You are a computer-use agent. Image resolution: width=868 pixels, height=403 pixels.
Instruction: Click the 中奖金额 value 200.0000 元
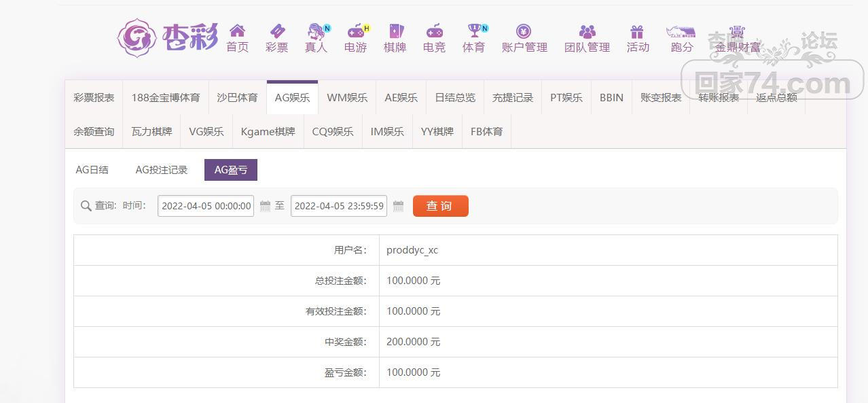414,342
